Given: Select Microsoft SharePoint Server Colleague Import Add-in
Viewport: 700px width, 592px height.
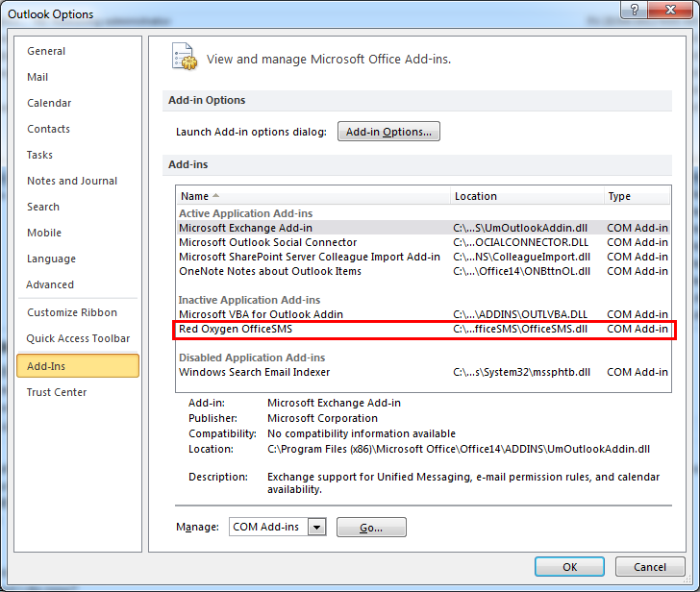Looking at the screenshot, I should click(423, 257).
